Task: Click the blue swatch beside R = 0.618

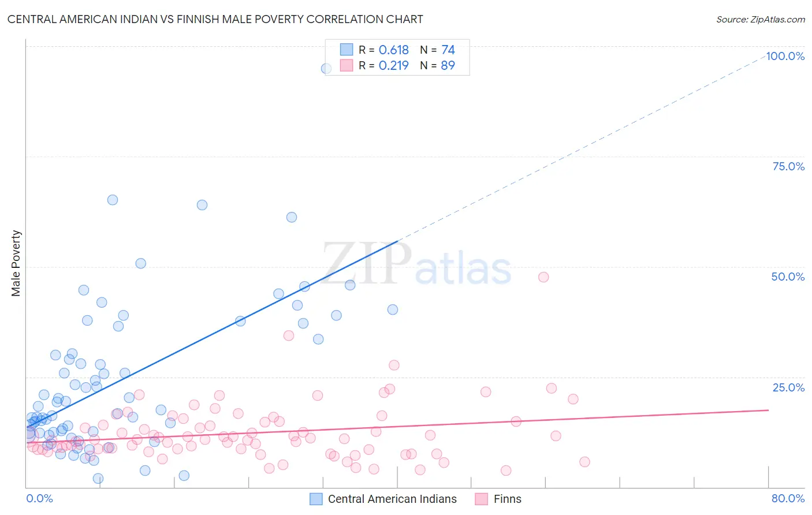Action: (x=347, y=50)
